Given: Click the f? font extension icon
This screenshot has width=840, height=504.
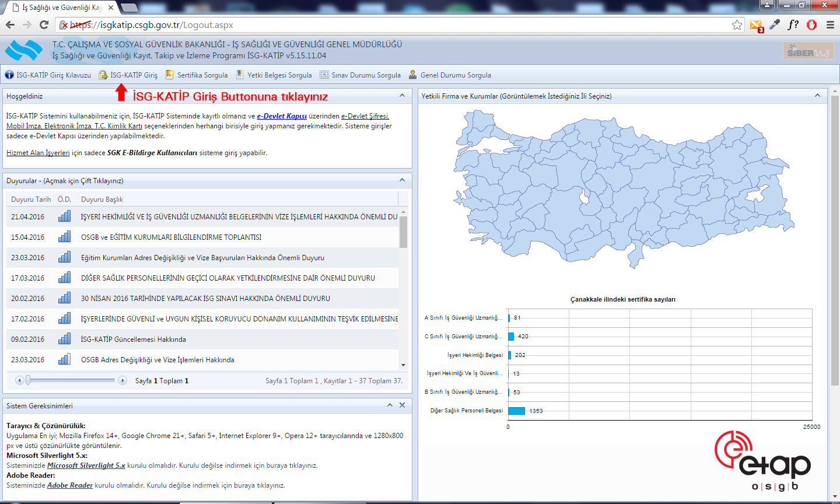Looking at the screenshot, I should point(793,24).
